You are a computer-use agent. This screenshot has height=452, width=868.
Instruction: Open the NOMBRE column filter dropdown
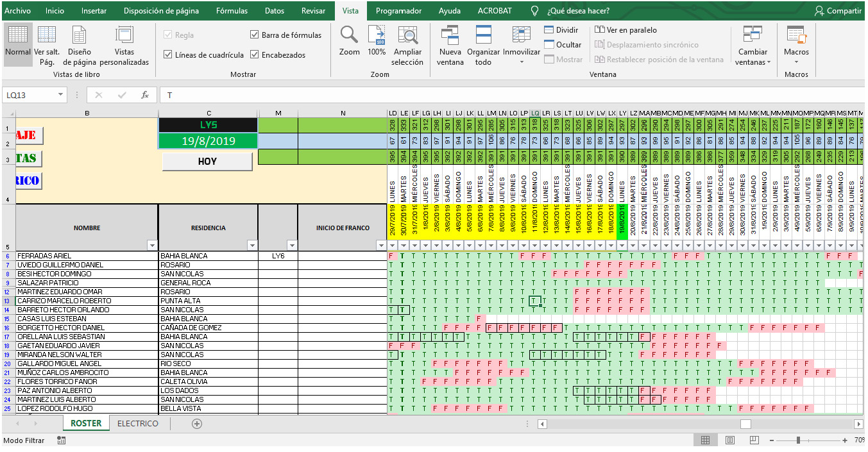coord(152,246)
